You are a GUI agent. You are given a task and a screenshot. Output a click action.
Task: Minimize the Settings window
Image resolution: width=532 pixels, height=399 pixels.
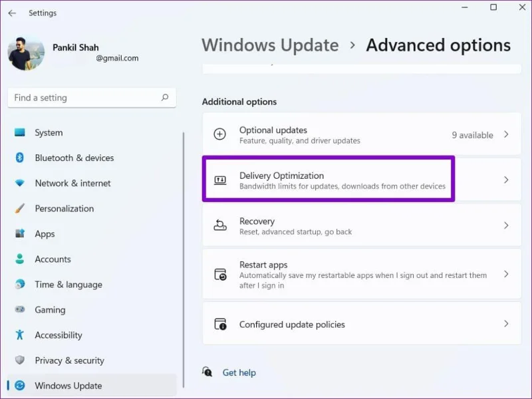point(465,7)
